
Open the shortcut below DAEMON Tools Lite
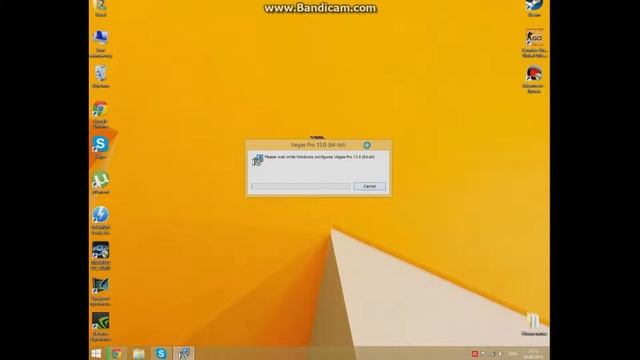tap(100, 256)
